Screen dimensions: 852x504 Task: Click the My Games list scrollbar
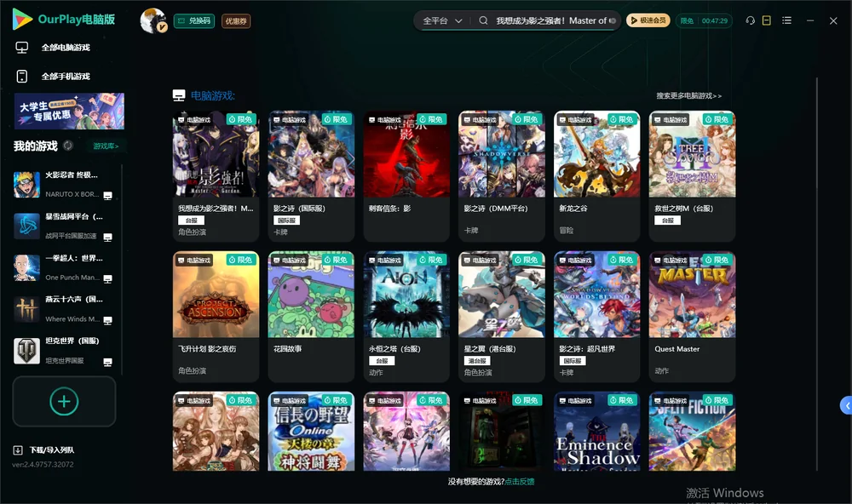(x=121, y=269)
